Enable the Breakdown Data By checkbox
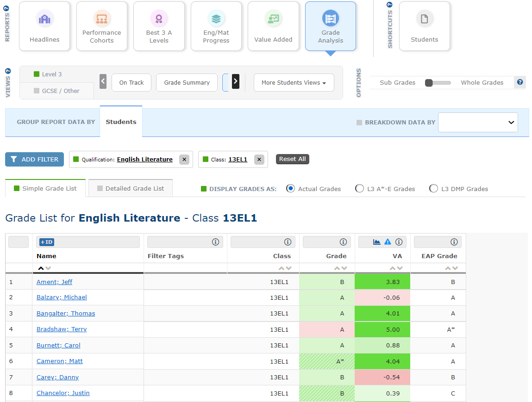The width and height of the screenshot is (532, 402). (x=359, y=122)
